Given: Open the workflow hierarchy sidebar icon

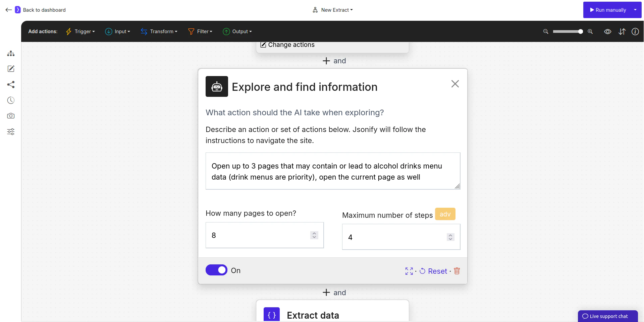Looking at the screenshot, I should pyautogui.click(x=11, y=53).
